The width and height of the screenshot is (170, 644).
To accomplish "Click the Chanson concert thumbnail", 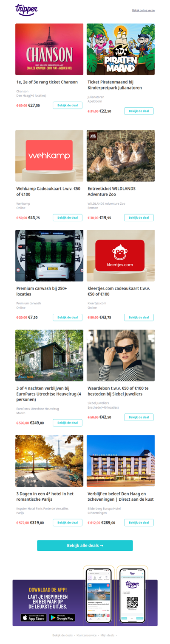I will tap(49, 49).
